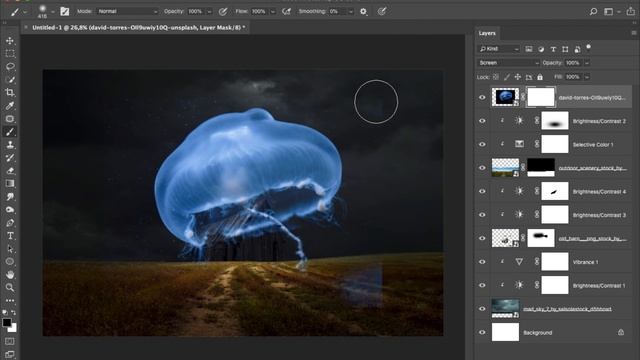Screen dimensions: 640x360
Task: Hide the outdoor_scenery_stock layer
Action: click(x=482, y=168)
